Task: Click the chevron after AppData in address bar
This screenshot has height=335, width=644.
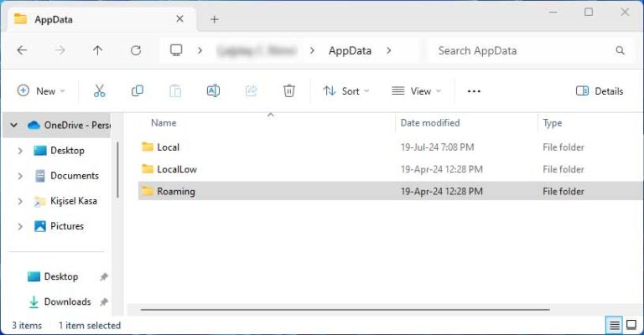Action: [388, 50]
